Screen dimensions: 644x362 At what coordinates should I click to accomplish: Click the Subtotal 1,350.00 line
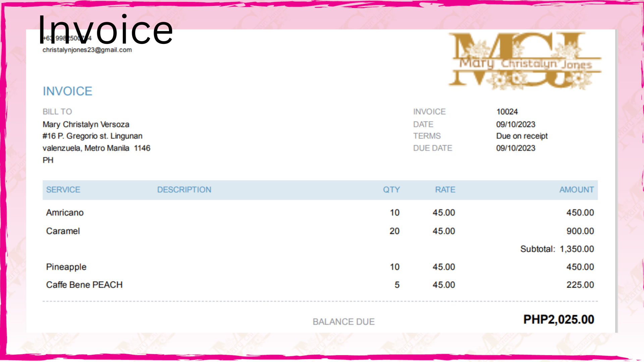557,249
